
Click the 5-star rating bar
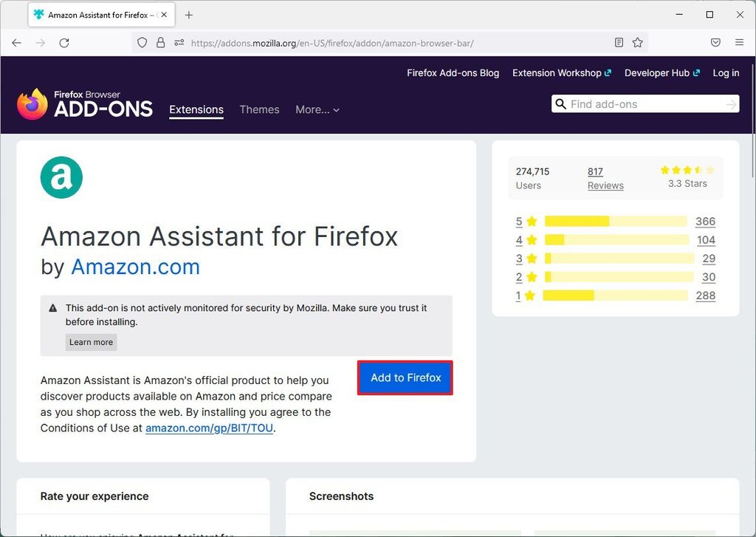click(x=615, y=222)
